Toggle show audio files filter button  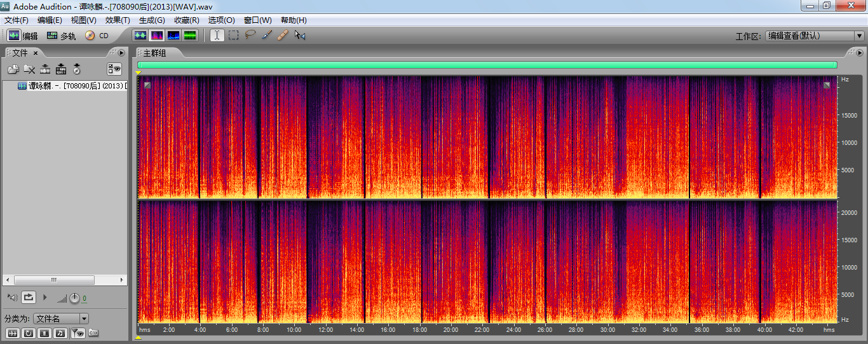coord(12,333)
